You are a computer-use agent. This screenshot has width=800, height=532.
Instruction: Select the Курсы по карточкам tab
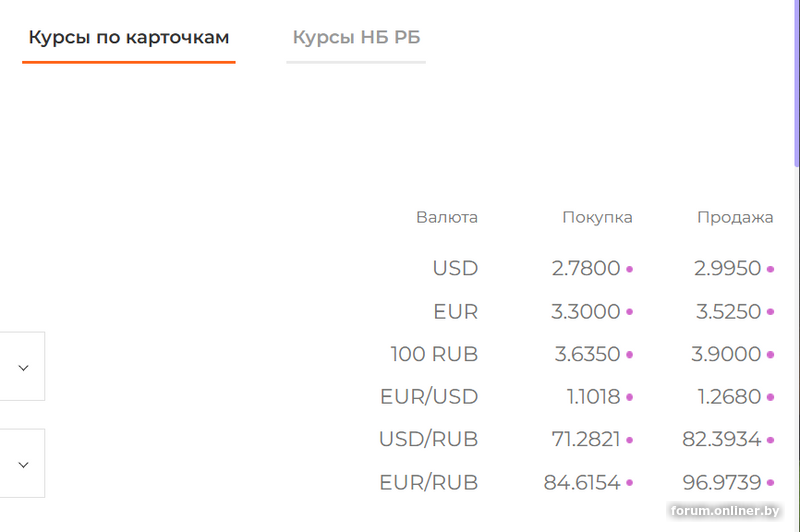(x=129, y=38)
